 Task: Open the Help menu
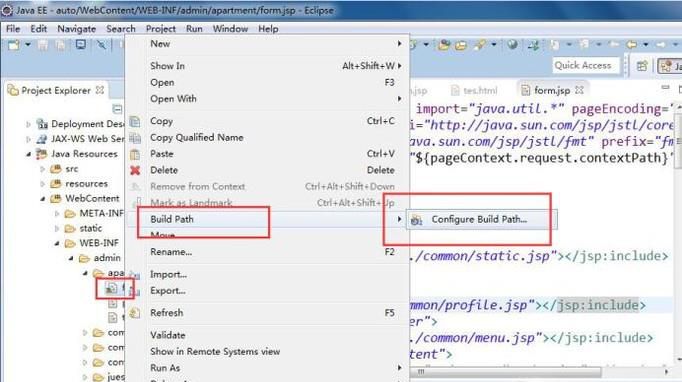(268, 29)
